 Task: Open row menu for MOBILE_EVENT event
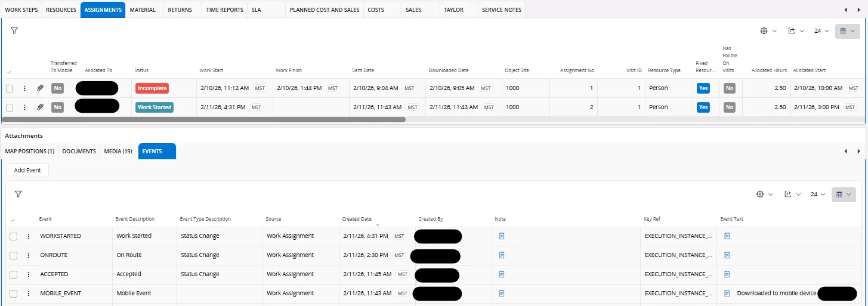(28, 293)
